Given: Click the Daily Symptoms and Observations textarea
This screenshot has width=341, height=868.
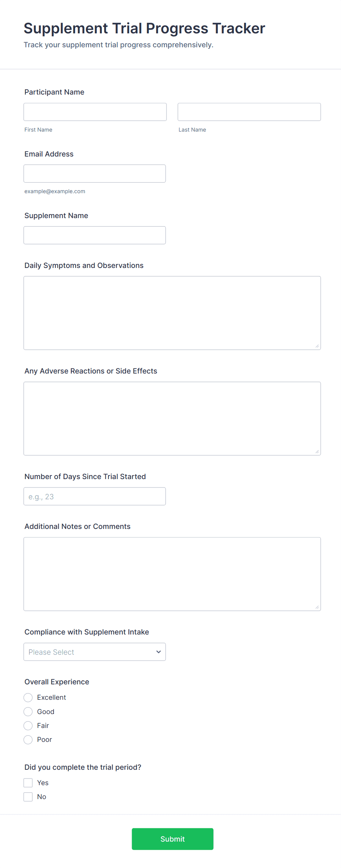Looking at the screenshot, I should (172, 313).
